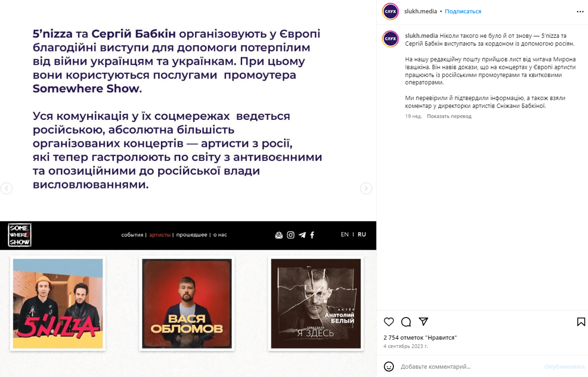588x377 pixels.
Task: Go to the previous carousel slide arrow
Action: (x=6, y=188)
